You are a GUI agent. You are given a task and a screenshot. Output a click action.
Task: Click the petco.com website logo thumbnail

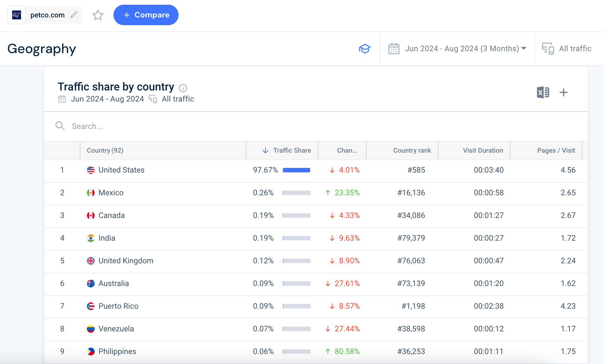pyautogui.click(x=16, y=15)
